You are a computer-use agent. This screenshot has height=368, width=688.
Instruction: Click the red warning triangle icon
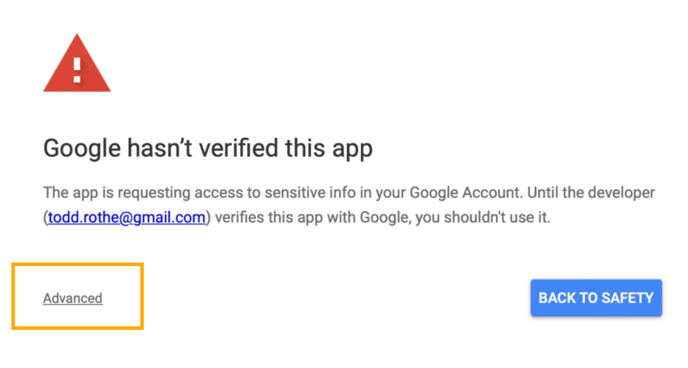(x=77, y=63)
